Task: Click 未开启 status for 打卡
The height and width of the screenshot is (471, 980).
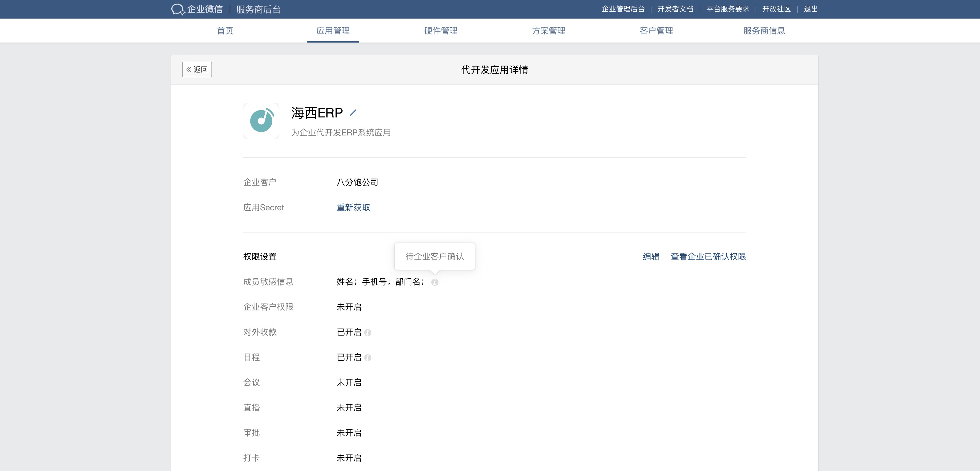Action: (x=349, y=458)
